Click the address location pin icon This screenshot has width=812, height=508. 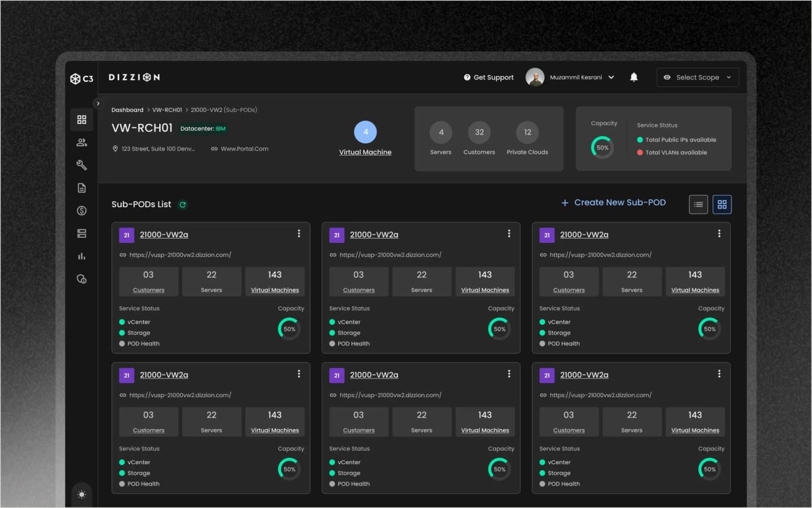(115, 149)
